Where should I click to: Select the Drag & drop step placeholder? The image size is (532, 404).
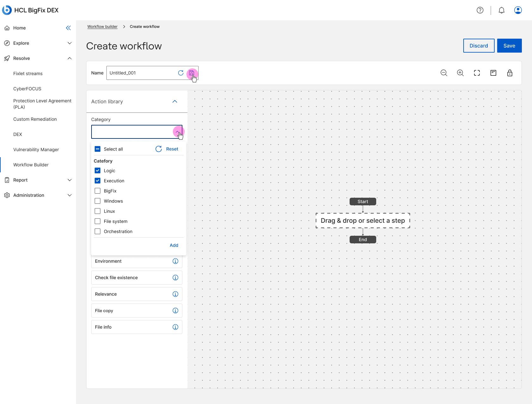[363, 221]
